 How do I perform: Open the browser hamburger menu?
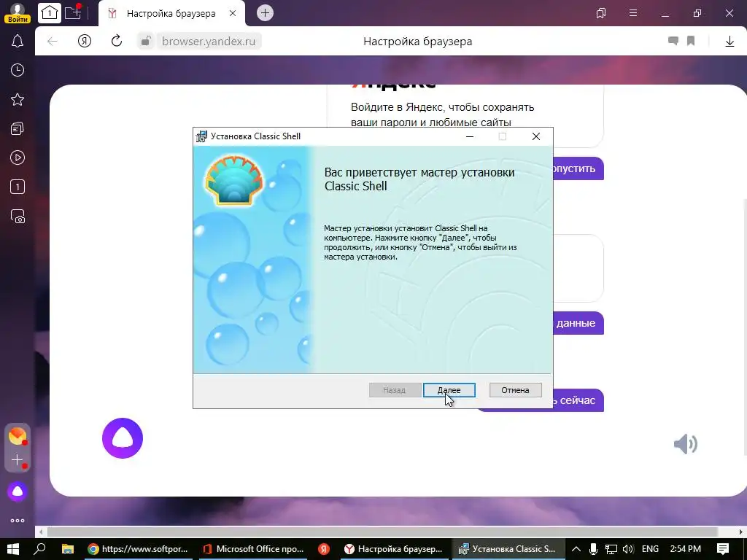tap(633, 13)
